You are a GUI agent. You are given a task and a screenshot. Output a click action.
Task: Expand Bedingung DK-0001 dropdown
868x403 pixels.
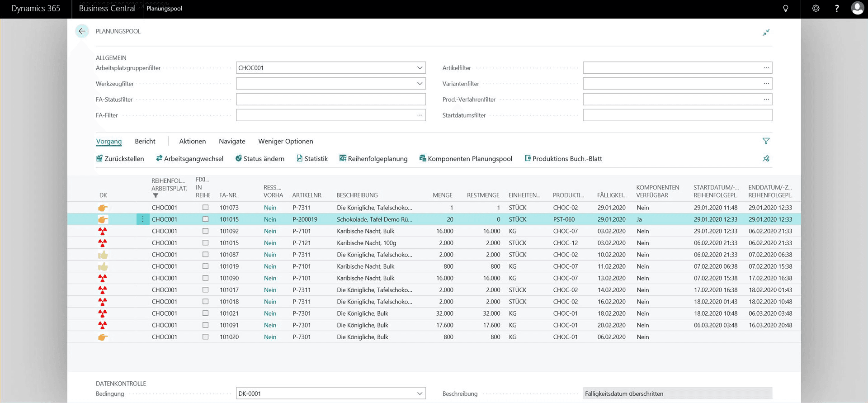click(420, 394)
